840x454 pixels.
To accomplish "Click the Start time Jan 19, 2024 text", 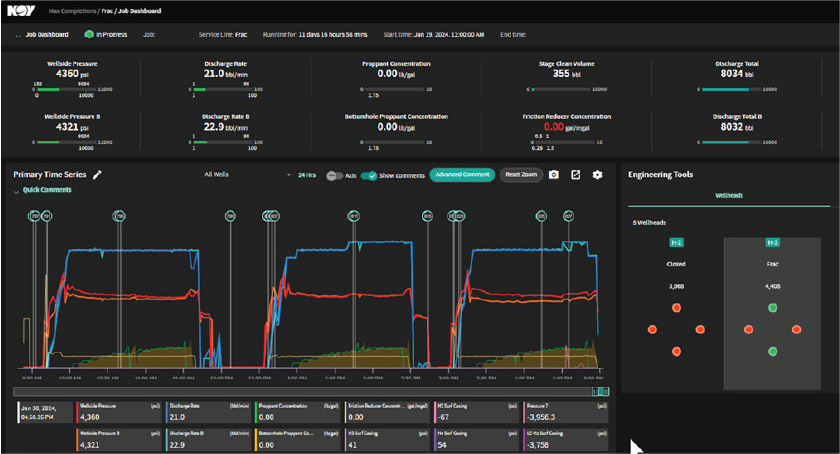I will coord(434,35).
